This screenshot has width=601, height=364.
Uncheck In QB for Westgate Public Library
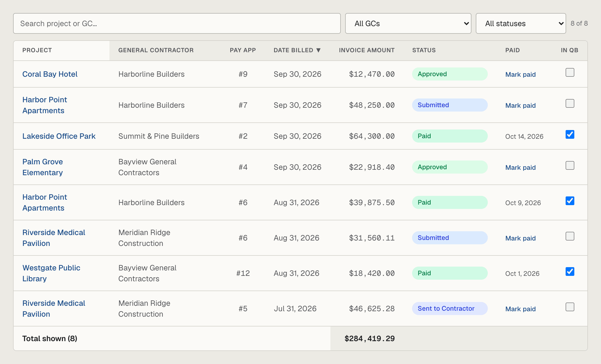pyautogui.click(x=570, y=272)
